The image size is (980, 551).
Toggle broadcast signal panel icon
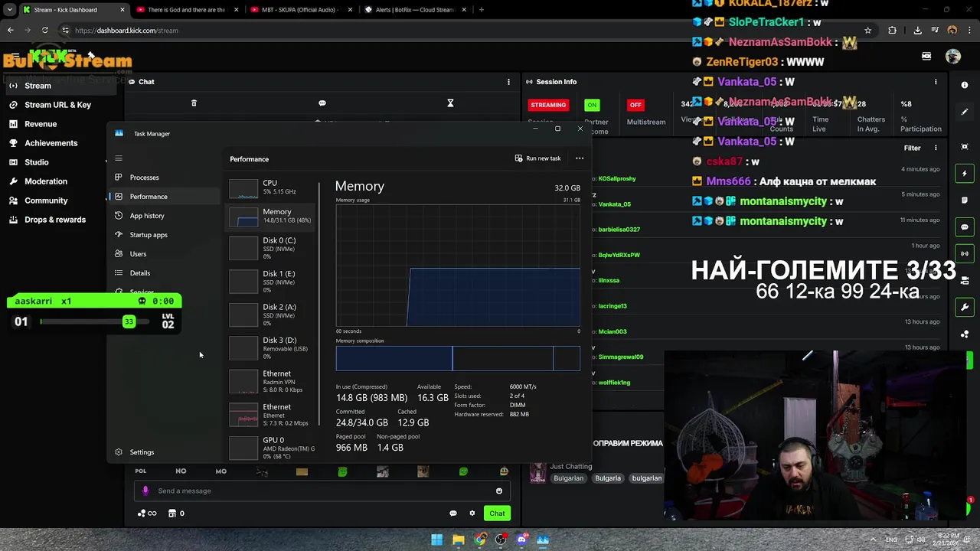pos(965,253)
